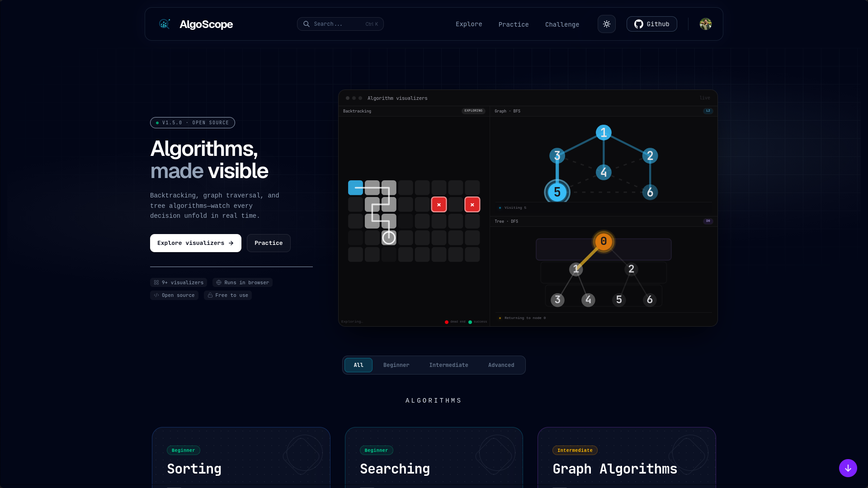Click the Visiting 5 status text
Image resolution: width=868 pixels, height=488 pixels.
pos(515,208)
